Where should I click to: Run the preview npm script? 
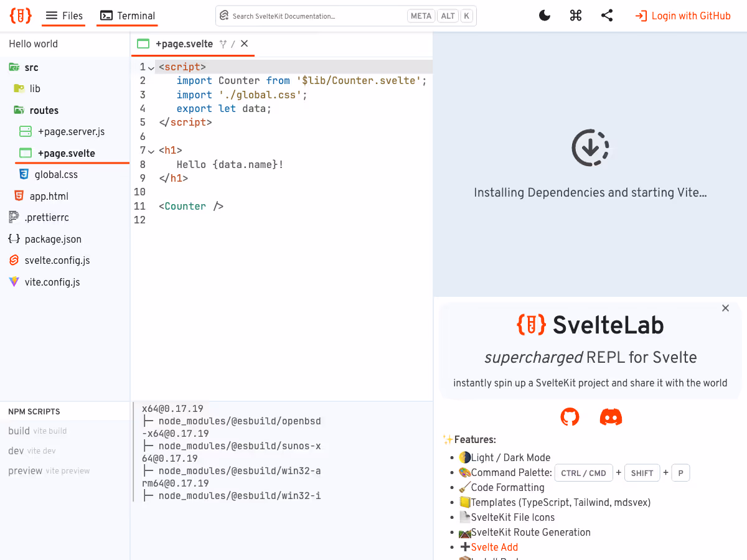point(49,470)
